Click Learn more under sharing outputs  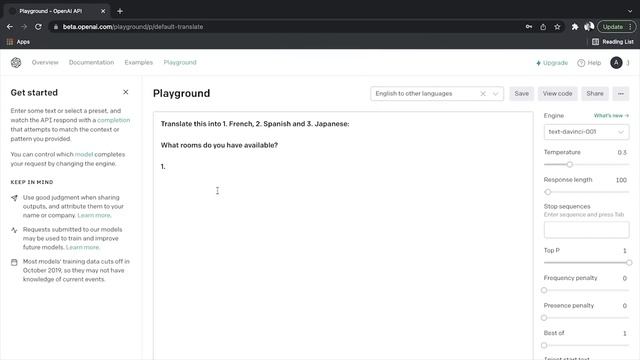(94, 215)
